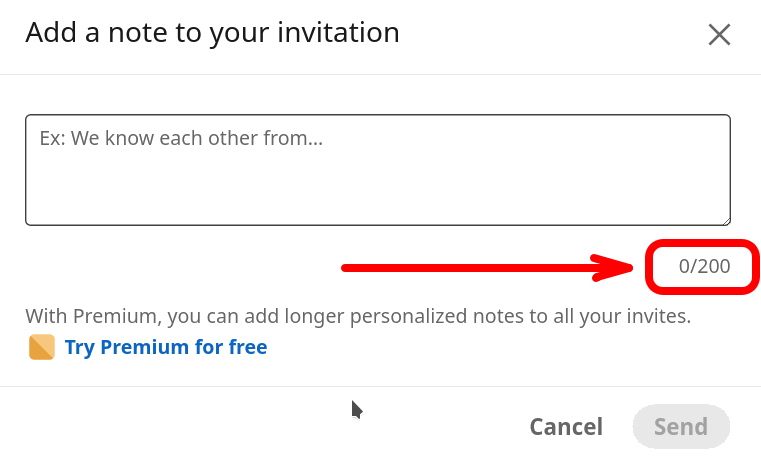This screenshot has width=761, height=458.
Task: Click the Send button
Action: coord(681,427)
